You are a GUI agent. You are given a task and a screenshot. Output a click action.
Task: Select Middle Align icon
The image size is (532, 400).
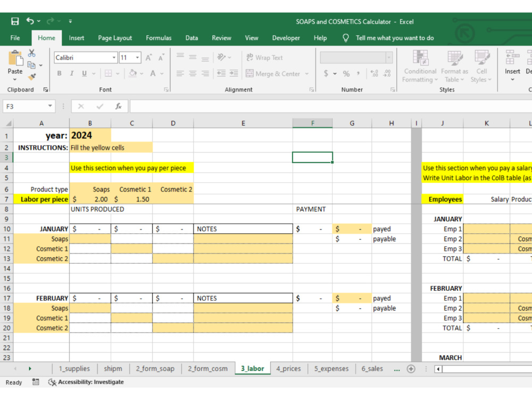tap(193, 57)
